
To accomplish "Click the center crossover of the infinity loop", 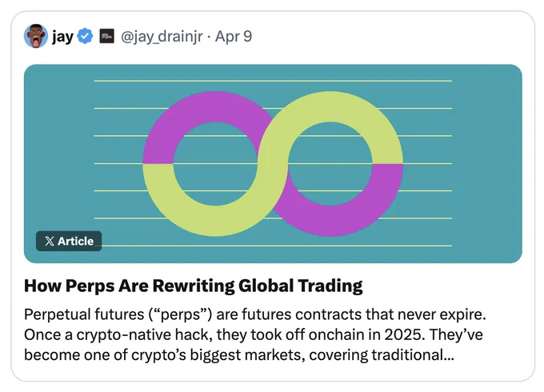I will pyautogui.click(x=273, y=164).
